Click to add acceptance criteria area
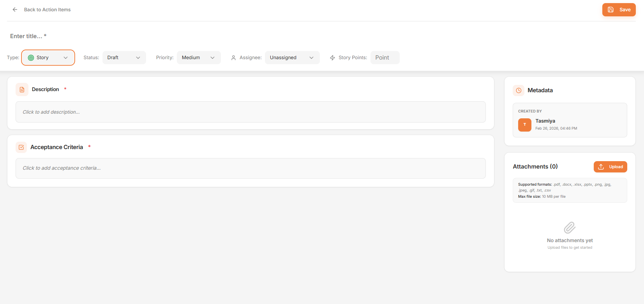The width and height of the screenshot is (644, 304). click(251, 168)
